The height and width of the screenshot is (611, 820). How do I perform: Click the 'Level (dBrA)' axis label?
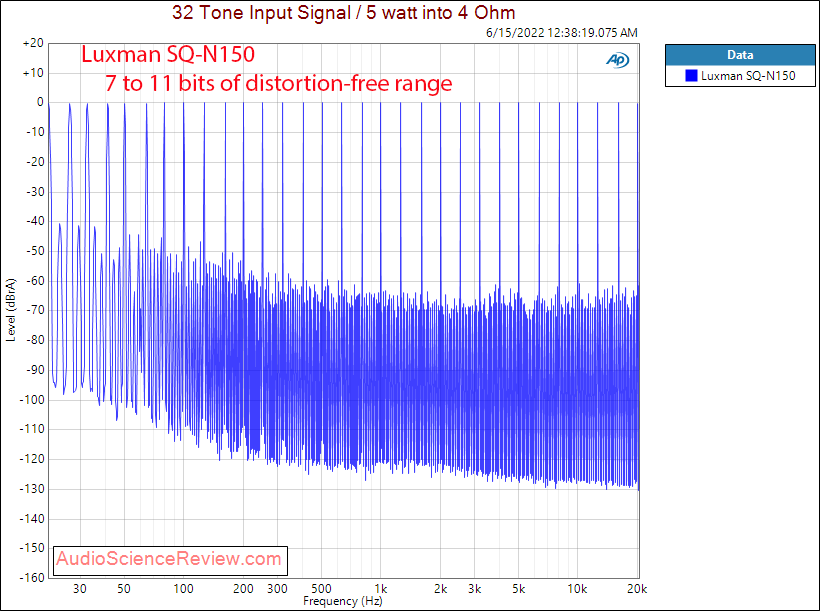coord(11,310)
